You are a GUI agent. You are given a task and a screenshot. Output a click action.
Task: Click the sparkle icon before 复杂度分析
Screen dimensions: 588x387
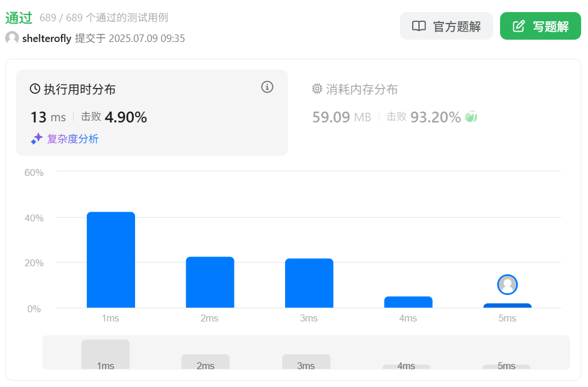[36, 139]
